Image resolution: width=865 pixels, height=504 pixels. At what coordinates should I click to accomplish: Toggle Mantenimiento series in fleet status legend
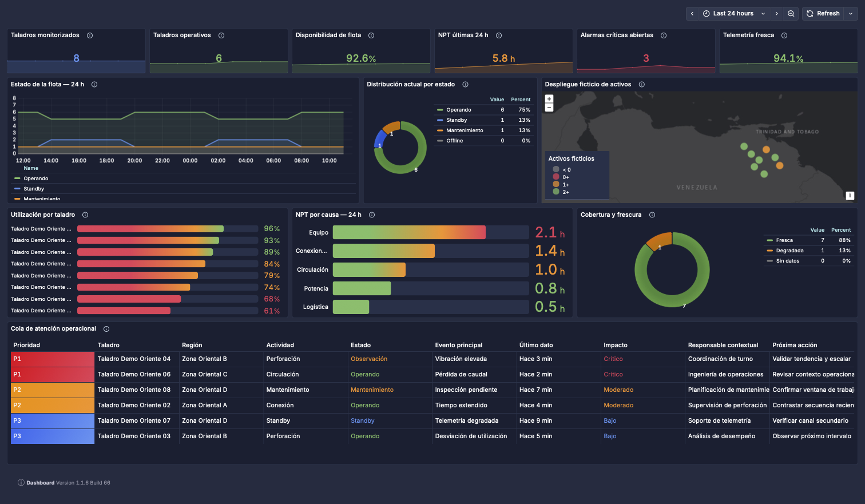(x=41, y=199)
